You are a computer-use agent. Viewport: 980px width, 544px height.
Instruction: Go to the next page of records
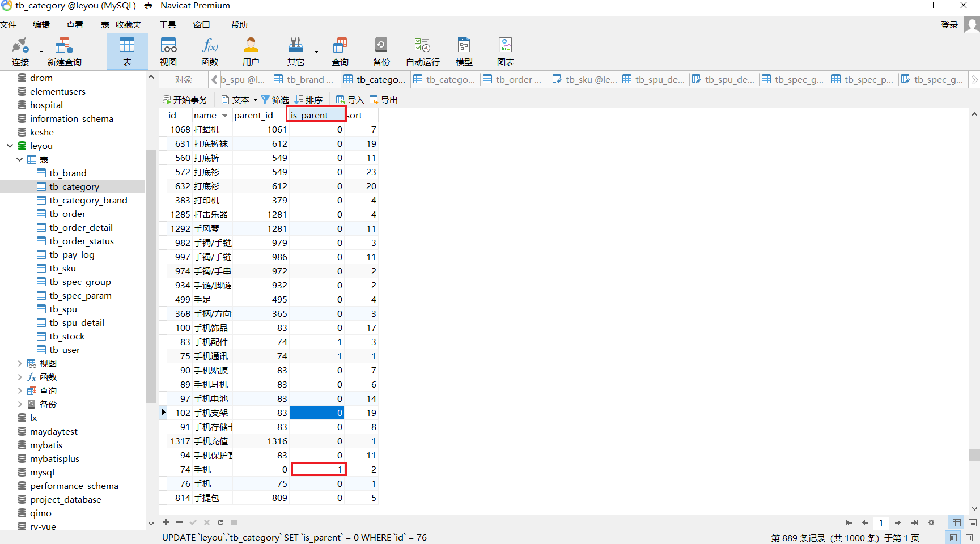coord(898,522)
